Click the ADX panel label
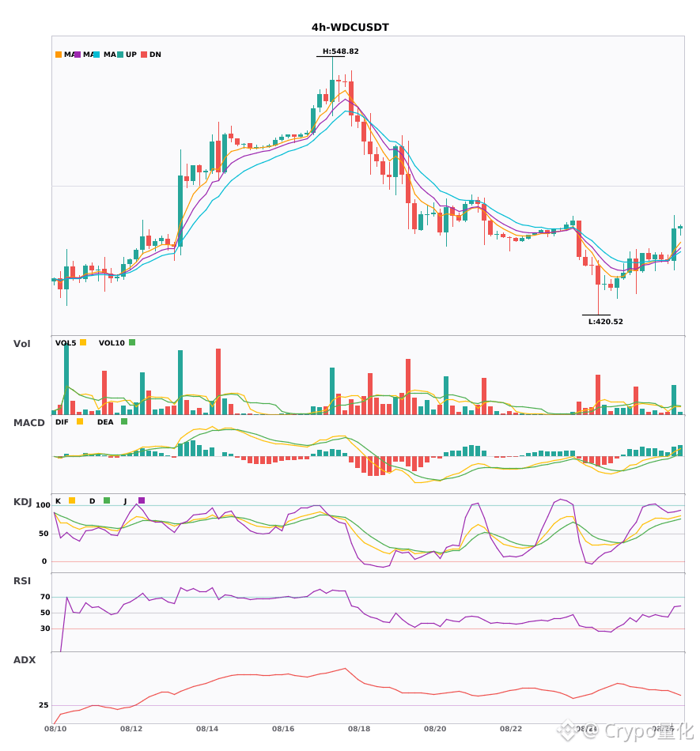The width and height of the screenshot is (700, 751). [25, 659]
